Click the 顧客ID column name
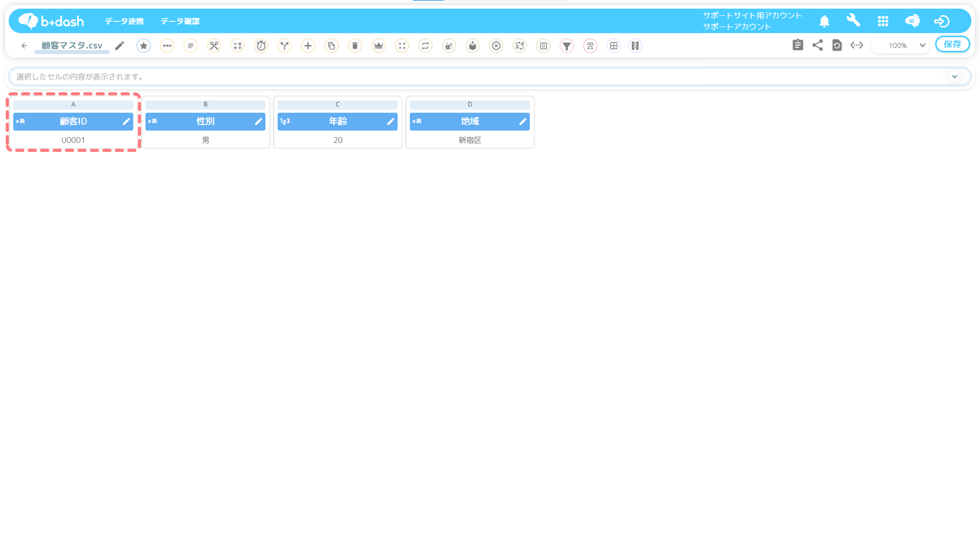The width and height of the screenshot is (980, 551). pyautogui.click(x=73, y=121)
